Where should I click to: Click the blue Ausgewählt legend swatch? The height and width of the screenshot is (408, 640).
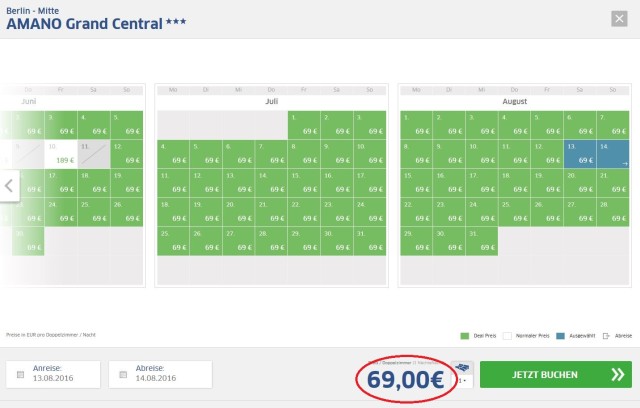tap(560, 336)
